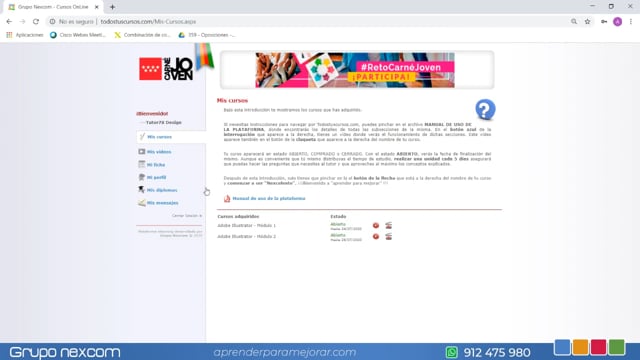
Task: Click the #RetoCarnéJoven banner image
Action: click(355, 70)
